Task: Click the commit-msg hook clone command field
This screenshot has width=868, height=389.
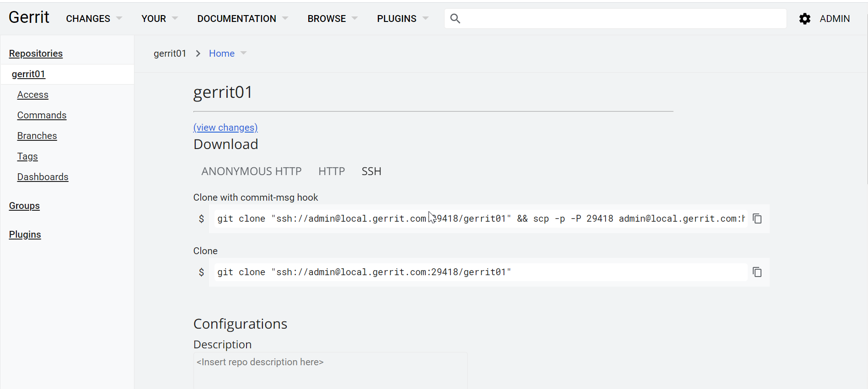Action: point(480,218)
